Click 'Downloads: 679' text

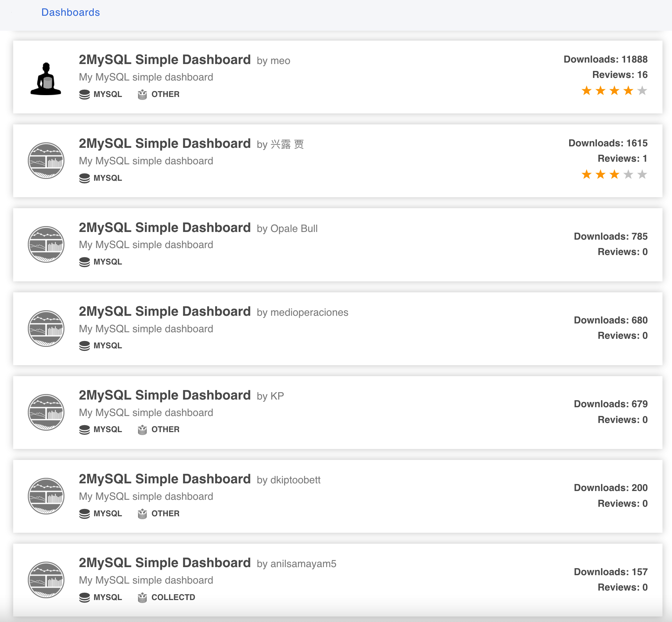[x=611, y=404]
